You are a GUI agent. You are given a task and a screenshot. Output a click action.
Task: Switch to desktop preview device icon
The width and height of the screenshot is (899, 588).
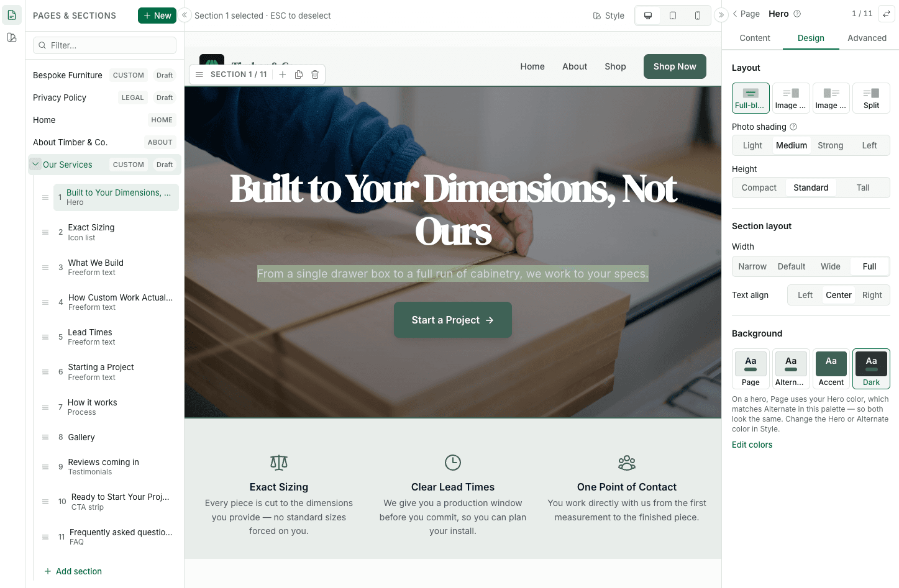pos(648,16)
